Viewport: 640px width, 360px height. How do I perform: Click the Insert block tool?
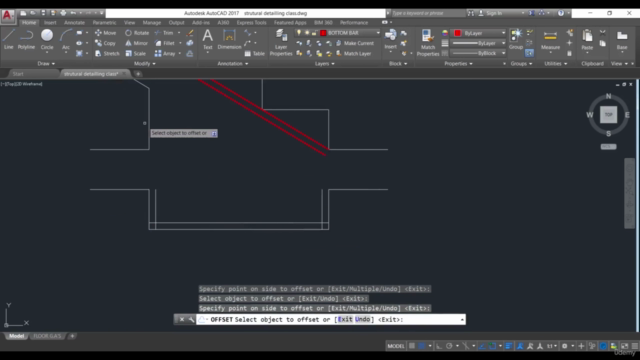click(x=391, y=40)
